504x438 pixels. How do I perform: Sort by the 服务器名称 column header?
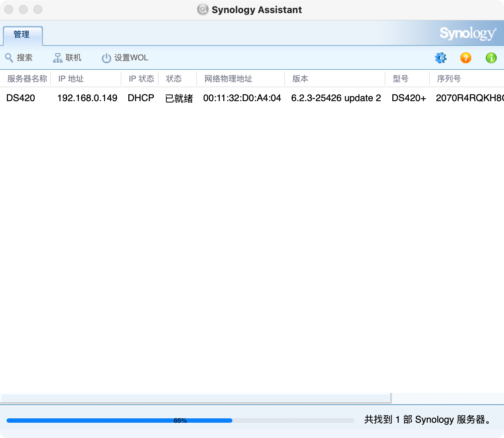(x=25, y=79)
